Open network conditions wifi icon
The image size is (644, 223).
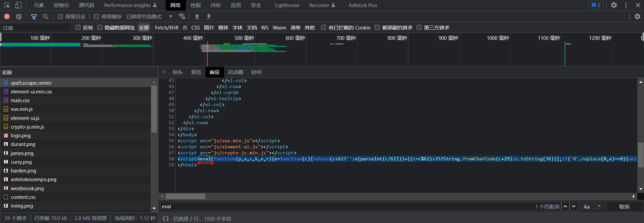tap(182, 16)
